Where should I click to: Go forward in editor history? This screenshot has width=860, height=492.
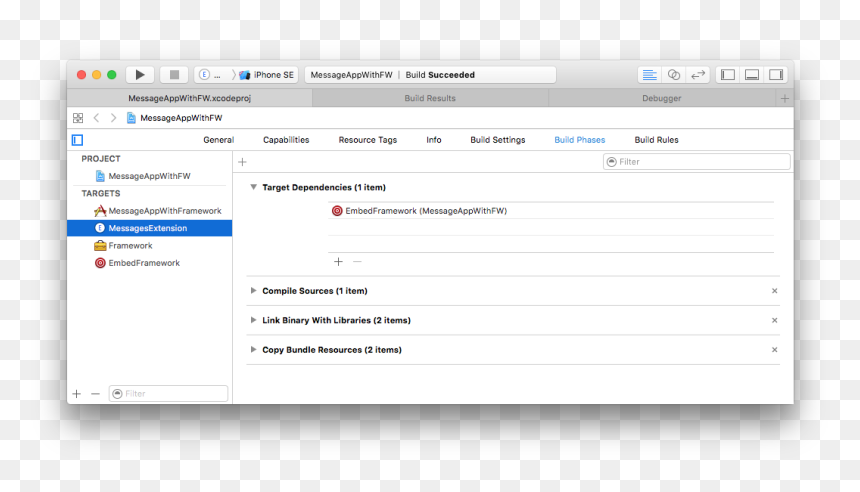[113, 118]
